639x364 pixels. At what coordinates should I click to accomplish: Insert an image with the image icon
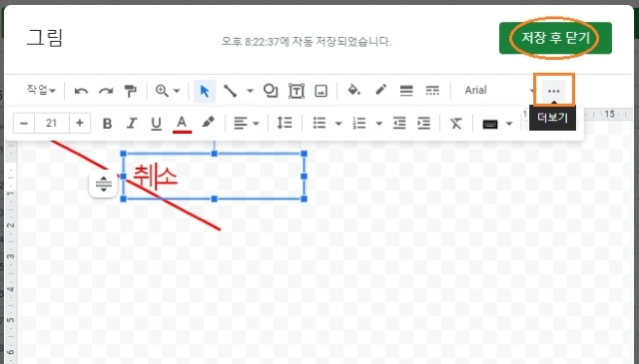321,91
